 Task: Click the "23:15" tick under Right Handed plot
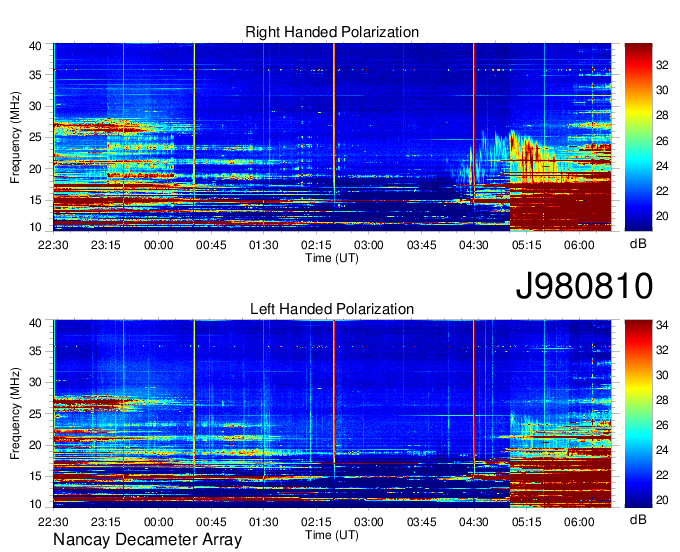(x=105, y=245)
